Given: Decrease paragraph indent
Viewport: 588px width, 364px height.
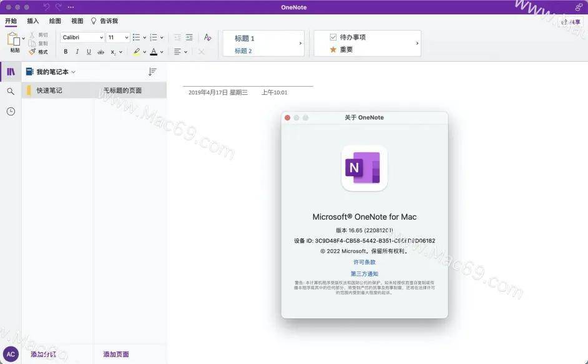Looking at the screenshot, I should [x=178, y=37].
